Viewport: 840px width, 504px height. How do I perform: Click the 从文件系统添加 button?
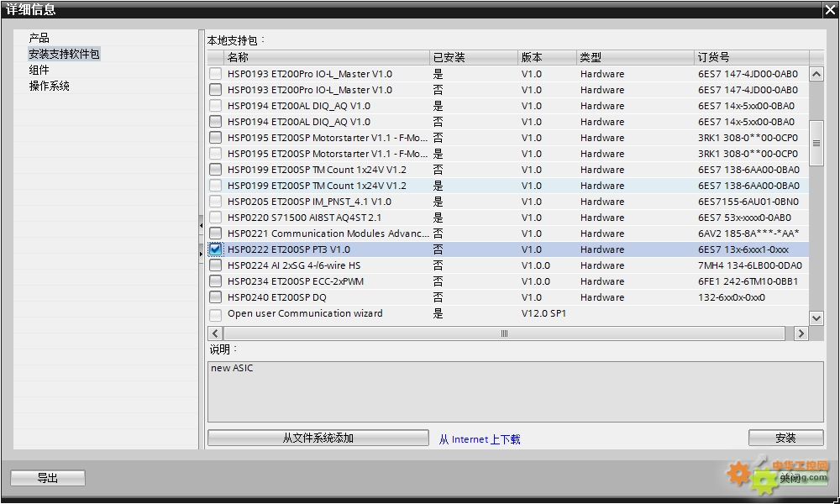coord(318,438)
